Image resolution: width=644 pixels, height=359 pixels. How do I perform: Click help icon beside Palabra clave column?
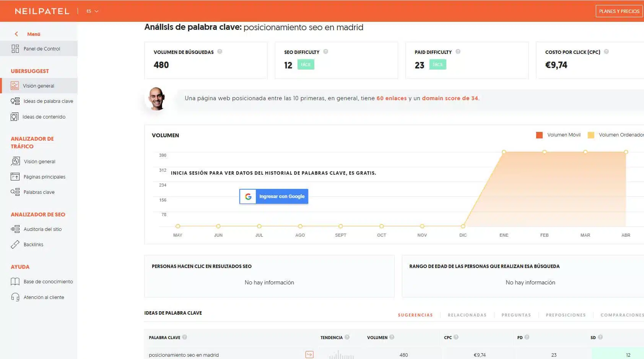click(x=185, y=337)
